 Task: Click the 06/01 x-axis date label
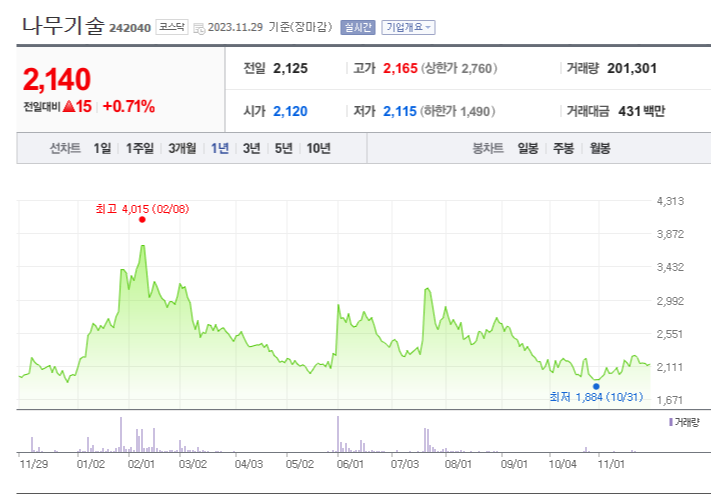tap(351, 465)
